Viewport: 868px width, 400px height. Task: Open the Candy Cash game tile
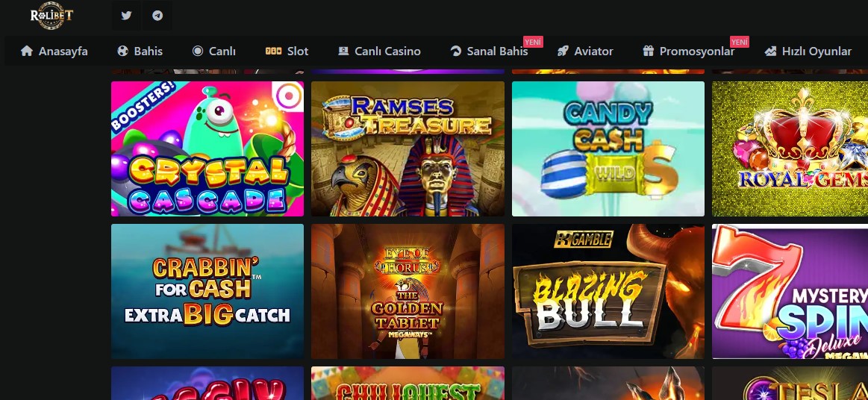coord(608,149)
